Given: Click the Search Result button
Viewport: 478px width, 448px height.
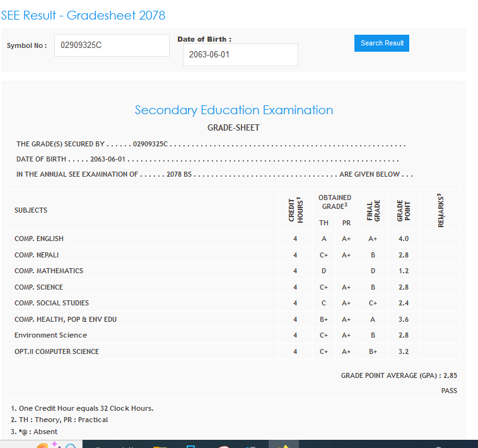Looking at the screenshot, I should (x=382, y=43).
